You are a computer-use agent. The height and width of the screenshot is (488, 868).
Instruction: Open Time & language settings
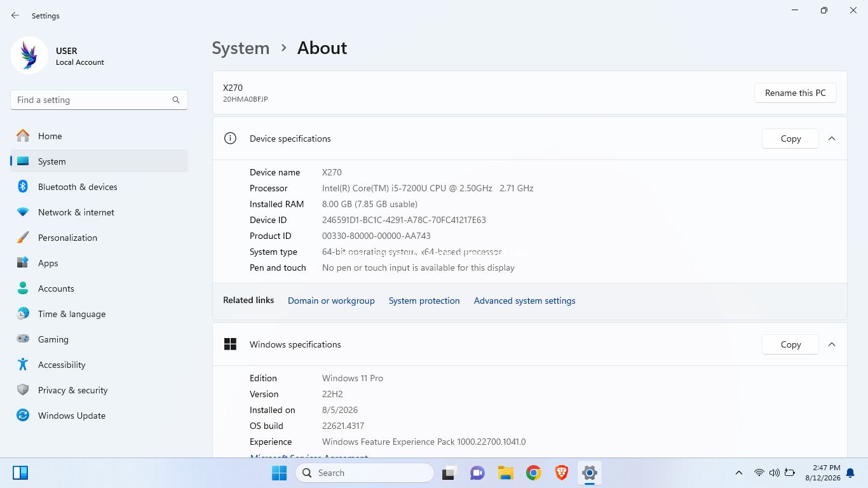point(99,314)
